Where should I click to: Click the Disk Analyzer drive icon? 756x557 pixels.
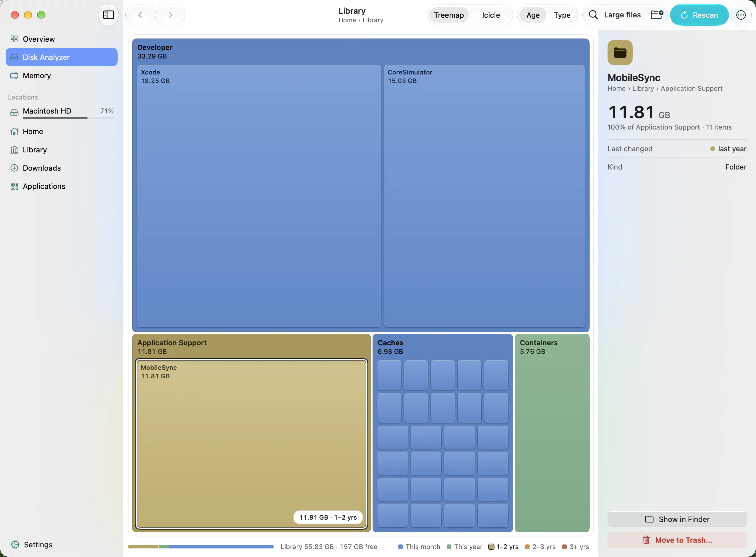pos(14,57)
